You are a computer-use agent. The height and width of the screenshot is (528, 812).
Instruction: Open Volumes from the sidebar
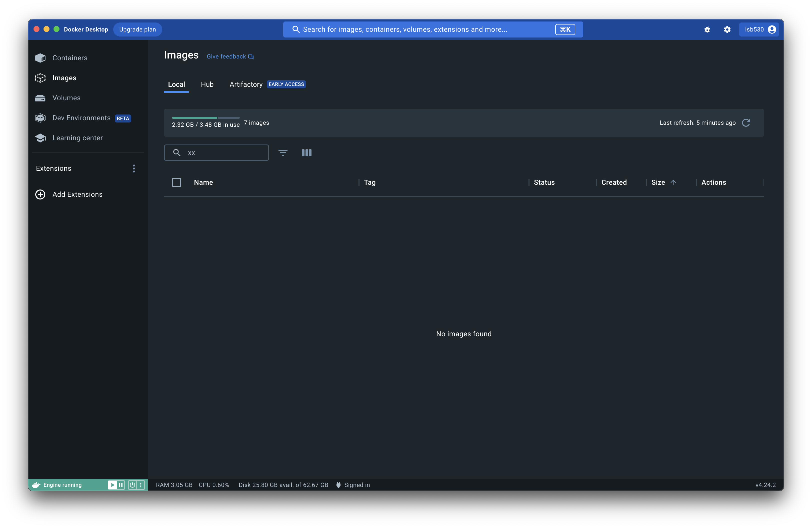[66, 98]
